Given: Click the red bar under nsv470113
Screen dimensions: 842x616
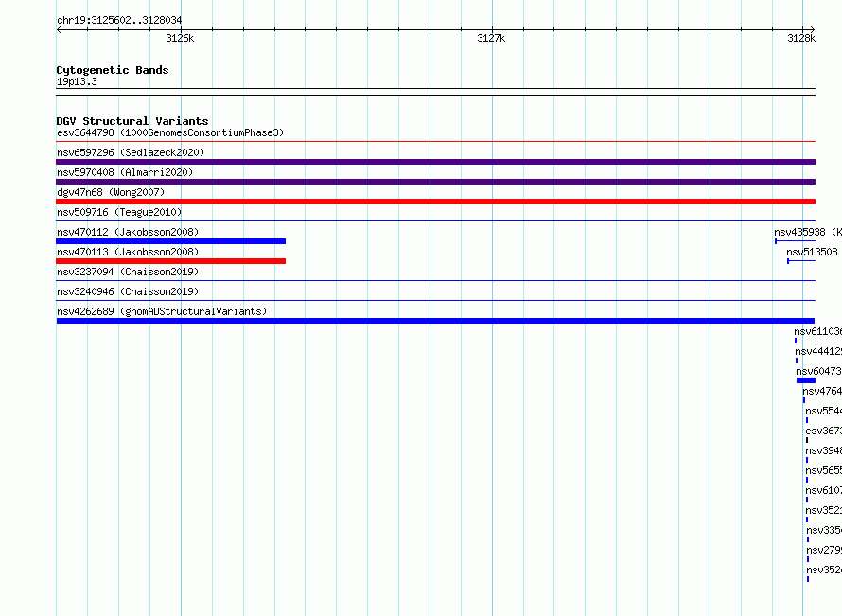Looking at the screenshot, I should (x=170, y=261).
